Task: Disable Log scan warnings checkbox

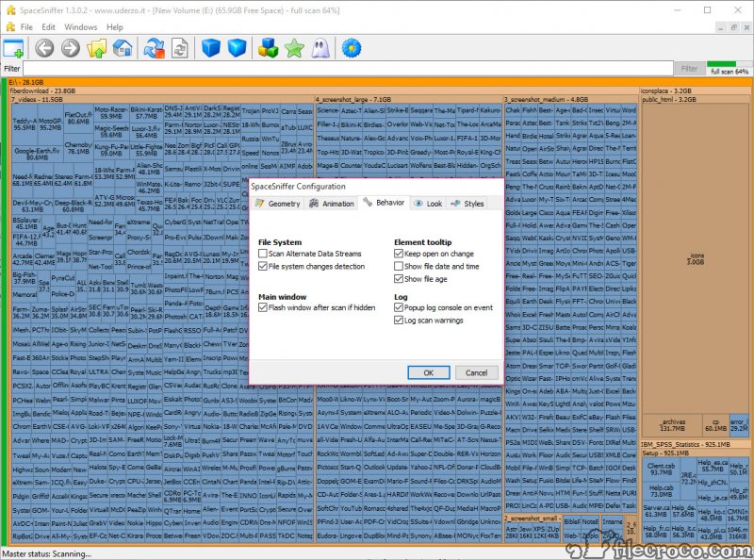Action: pyautogui.click(x=398, y=320)
